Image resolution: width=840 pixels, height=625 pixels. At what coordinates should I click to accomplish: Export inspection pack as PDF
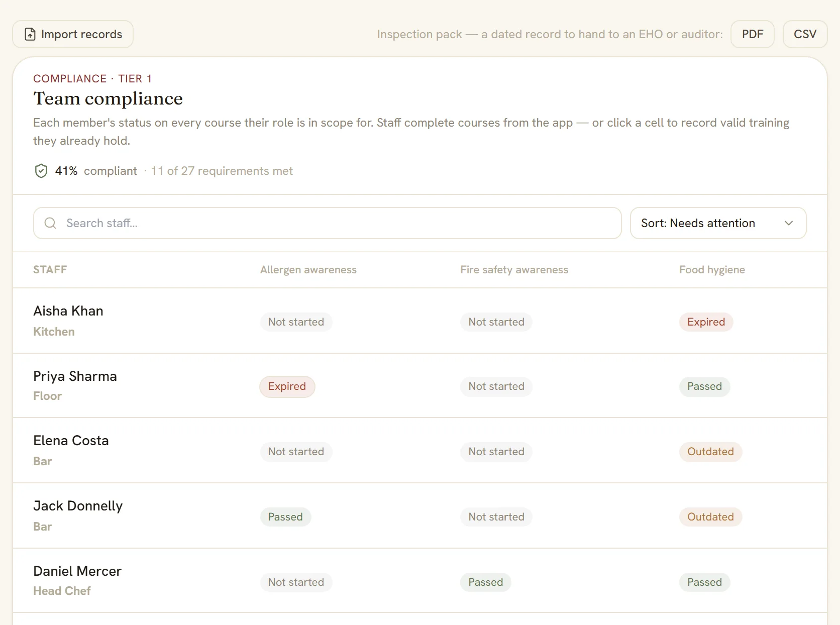[752, 34]
